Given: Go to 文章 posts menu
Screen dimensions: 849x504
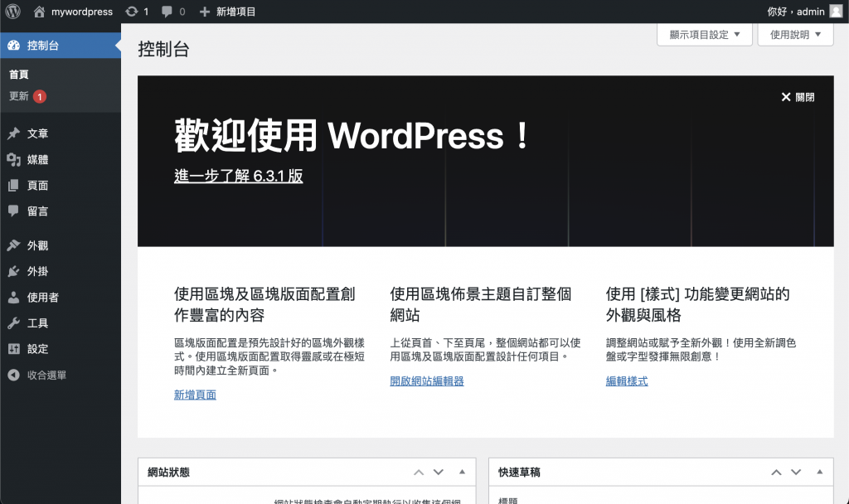Looking at the screenshot, I should coord(38,133).
